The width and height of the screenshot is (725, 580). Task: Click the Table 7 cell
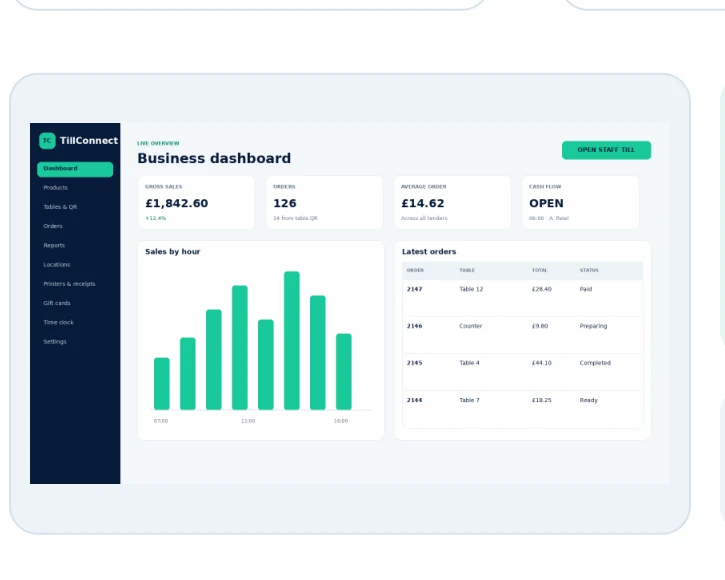469,400
